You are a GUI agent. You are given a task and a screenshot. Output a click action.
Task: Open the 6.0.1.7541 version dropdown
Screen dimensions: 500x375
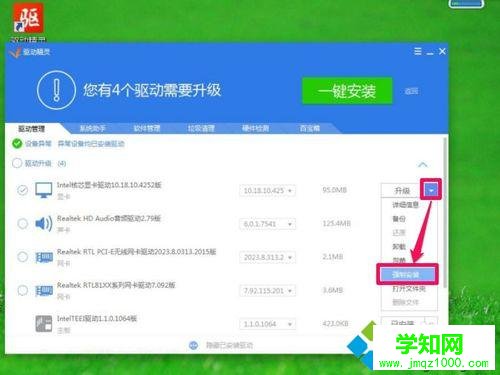[x=267, y=224]
